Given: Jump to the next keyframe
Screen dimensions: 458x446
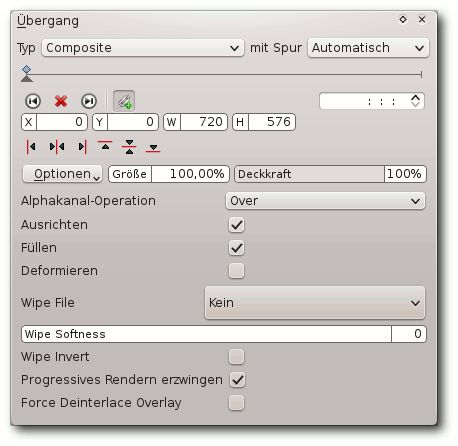Looking at the screenshot, I should pos(89,101).
